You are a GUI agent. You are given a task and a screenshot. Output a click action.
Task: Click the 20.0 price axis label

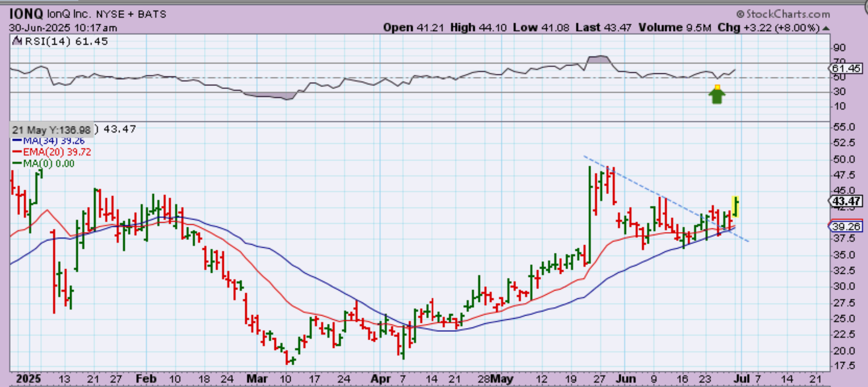[844, 351]
